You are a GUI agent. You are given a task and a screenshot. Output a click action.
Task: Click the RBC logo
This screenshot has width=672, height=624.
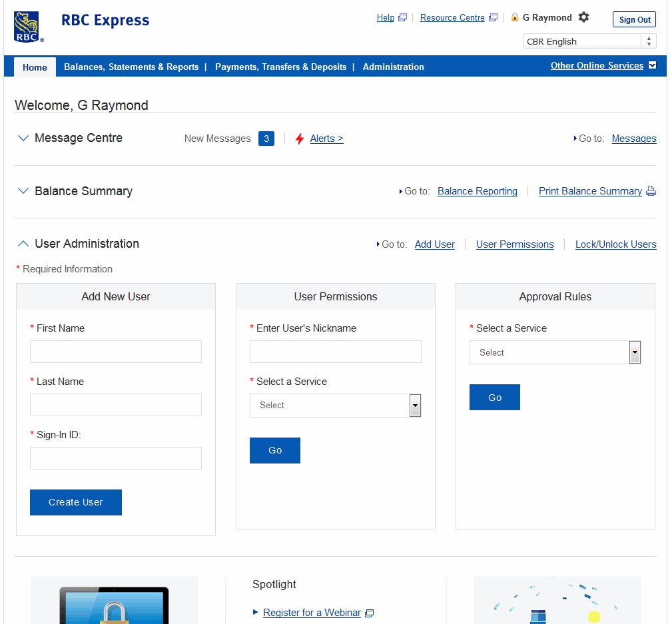pos(27,27)
